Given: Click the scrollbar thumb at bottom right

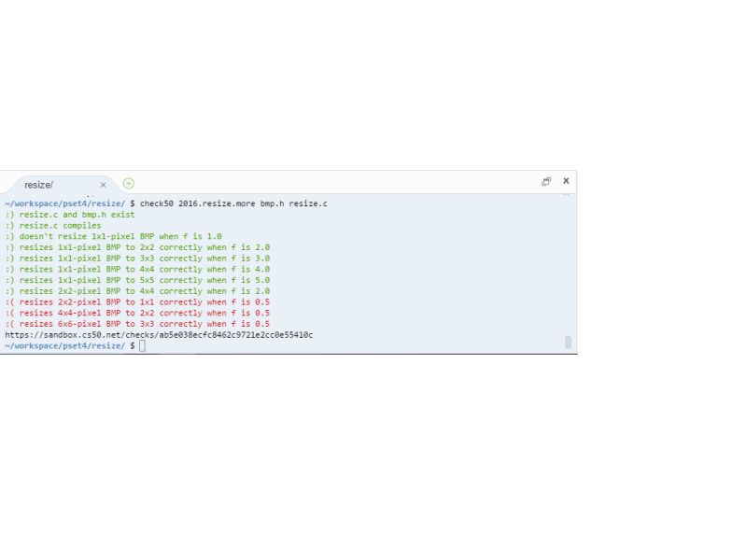Looking at the screenshot, I should point(567,343).
